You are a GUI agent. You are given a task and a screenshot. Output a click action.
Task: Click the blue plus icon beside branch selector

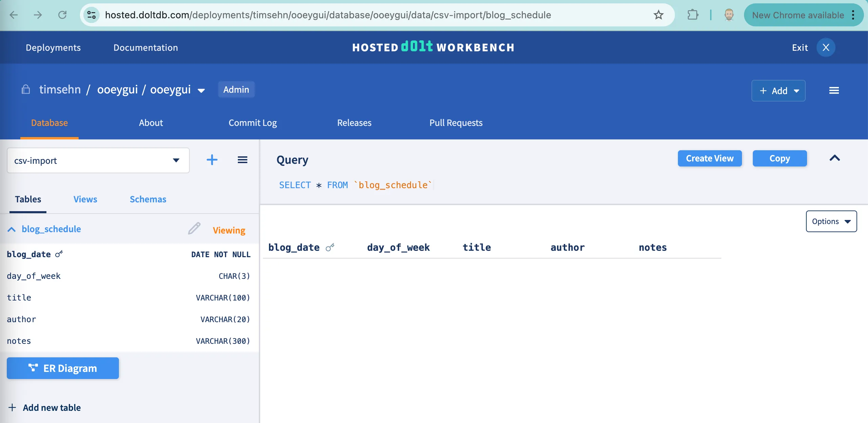(x=212, y=160)
